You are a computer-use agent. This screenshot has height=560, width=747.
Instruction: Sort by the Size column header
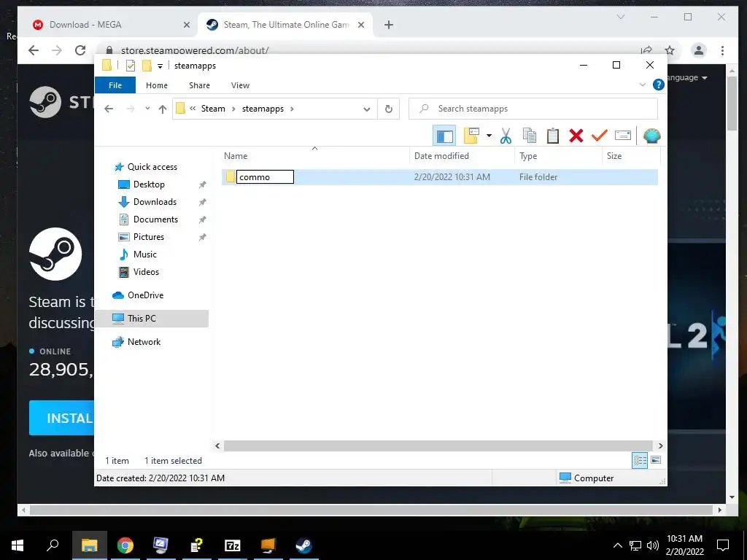click(x=631, y=156)
